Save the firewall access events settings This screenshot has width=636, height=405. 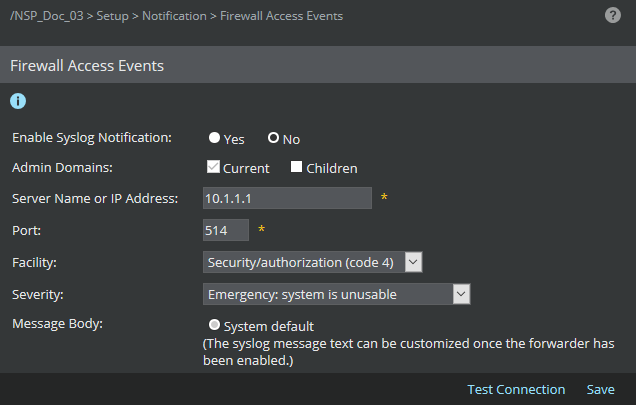click(x=600, y=390)
